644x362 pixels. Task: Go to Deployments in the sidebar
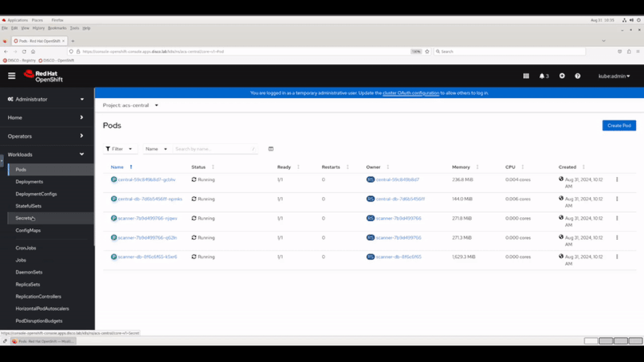pyautogui.click(x=29, y=182)
